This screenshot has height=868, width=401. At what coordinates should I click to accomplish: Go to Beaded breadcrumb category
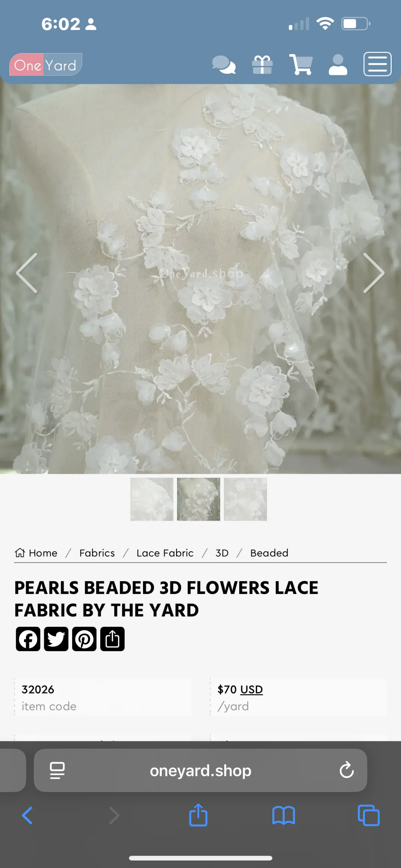tap(269, 553)
